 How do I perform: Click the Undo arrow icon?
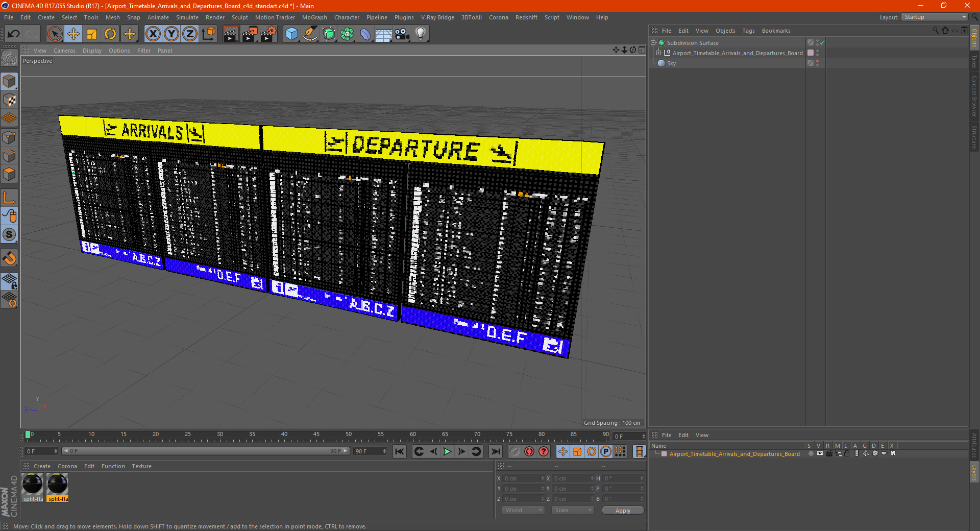14,34
